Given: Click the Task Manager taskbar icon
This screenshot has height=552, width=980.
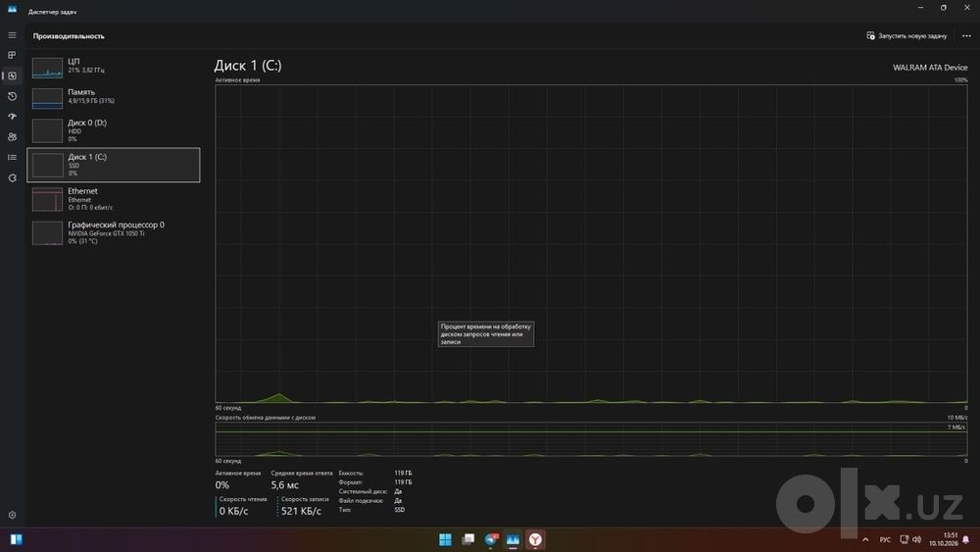Looking at the screenshot, I should point(514,539).
